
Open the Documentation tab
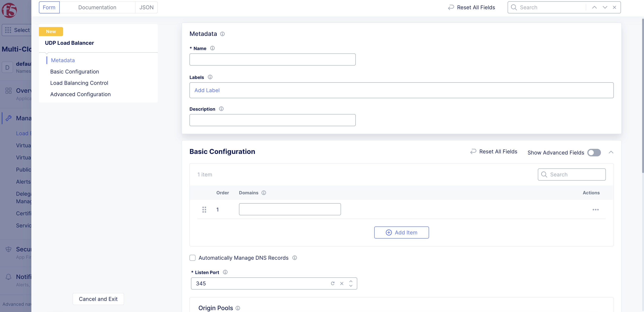click(97, 7)
